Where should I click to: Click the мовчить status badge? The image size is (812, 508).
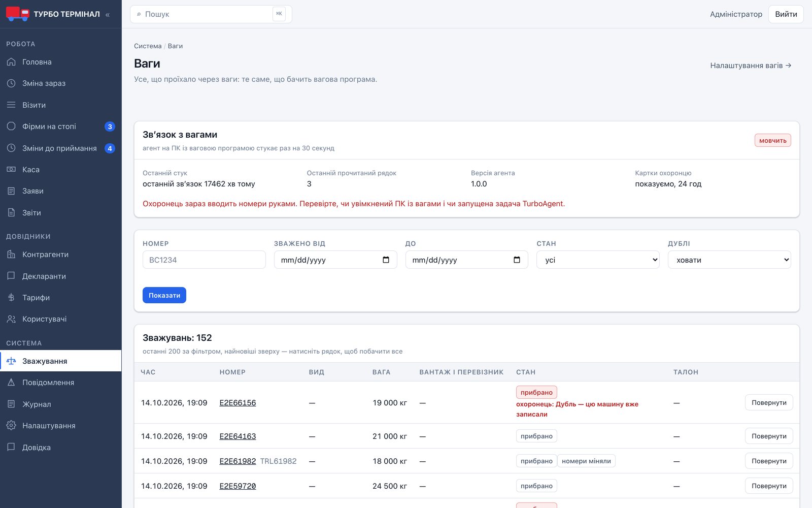coord(772,140)
